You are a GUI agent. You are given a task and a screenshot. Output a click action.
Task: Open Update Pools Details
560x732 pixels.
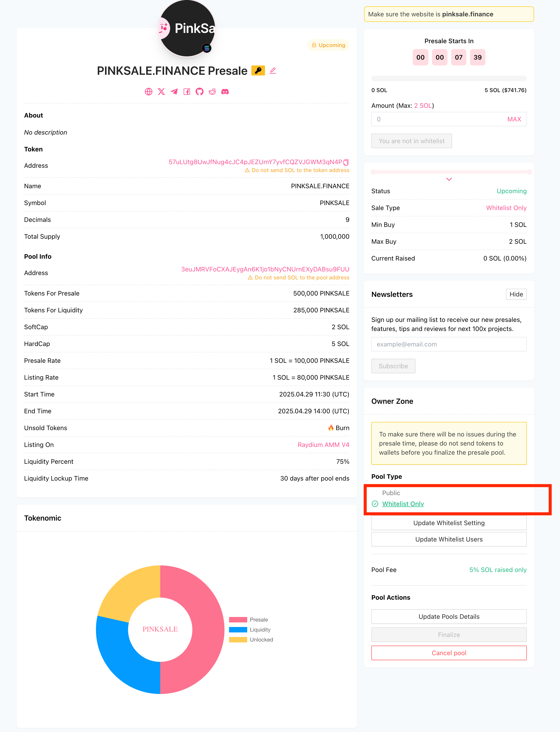pyautogui.click(x=449, y=617)
